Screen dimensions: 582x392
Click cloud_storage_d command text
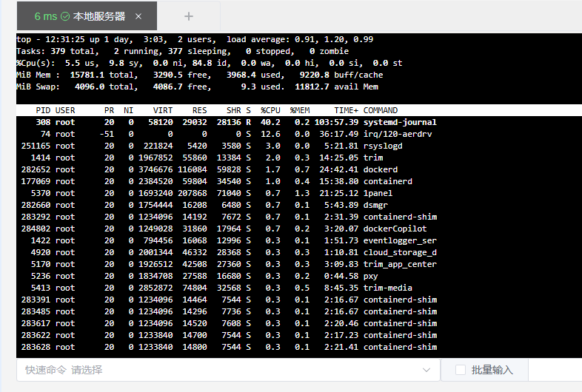[400, 252]
